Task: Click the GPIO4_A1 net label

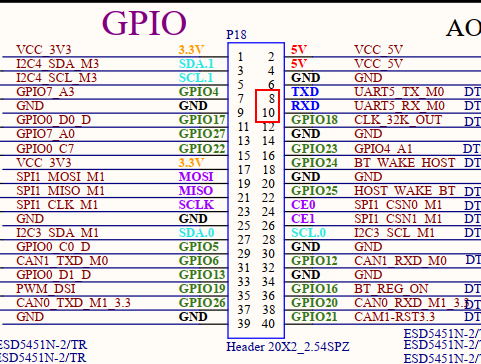Action: pyautogui.click(x=383, y=148)
